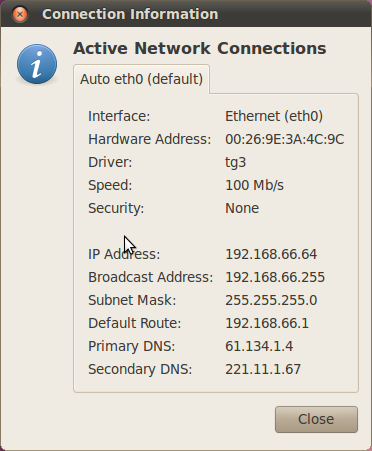Close the dialog with the orange X button
This screenshot has width=372, height=451.
[x=20, y=14]
